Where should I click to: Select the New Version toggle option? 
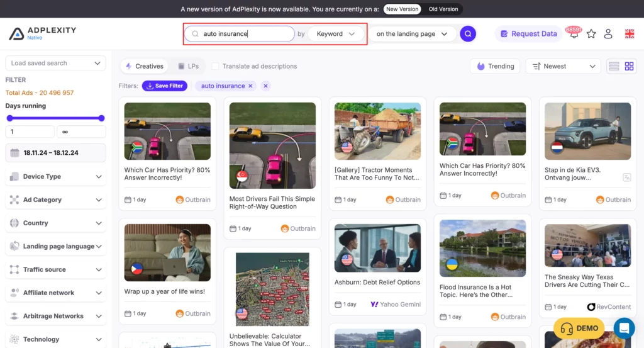[402, 9]
